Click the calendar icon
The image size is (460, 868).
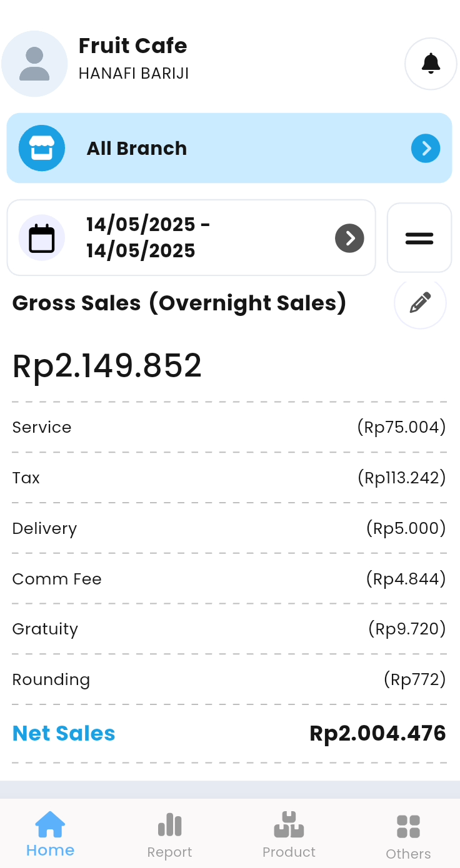[x=42, y=238]
